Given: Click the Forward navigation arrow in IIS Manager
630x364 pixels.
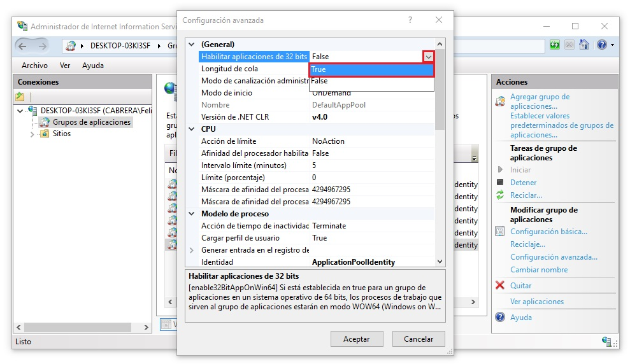Looking at the screenshot, I should tap(42, 46).
